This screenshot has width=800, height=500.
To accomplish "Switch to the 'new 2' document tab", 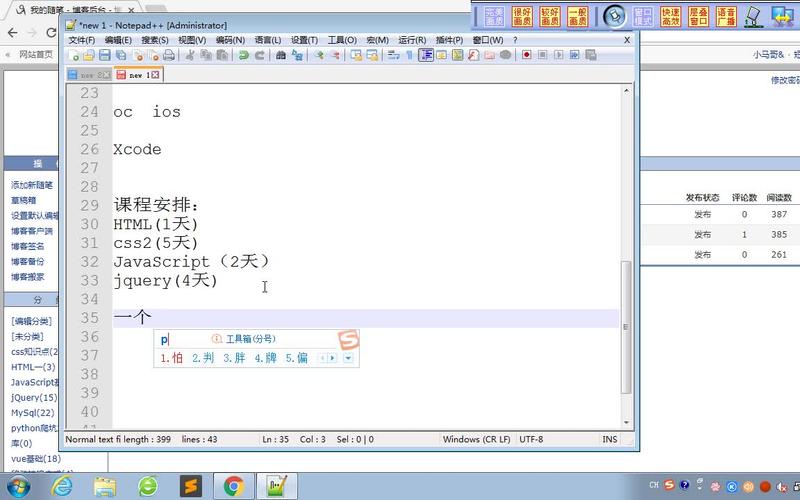I will point(87,75).
